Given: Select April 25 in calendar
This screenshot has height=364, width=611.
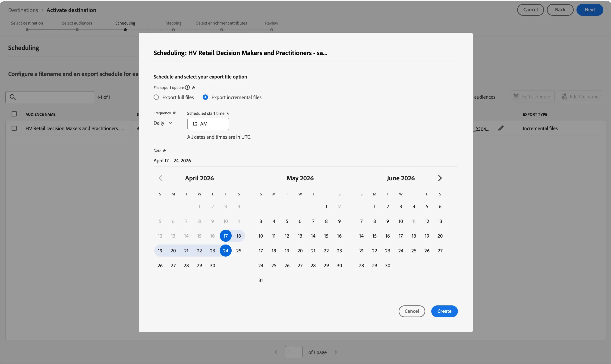Looking at the screenshot, I should [x=239, y=251].
